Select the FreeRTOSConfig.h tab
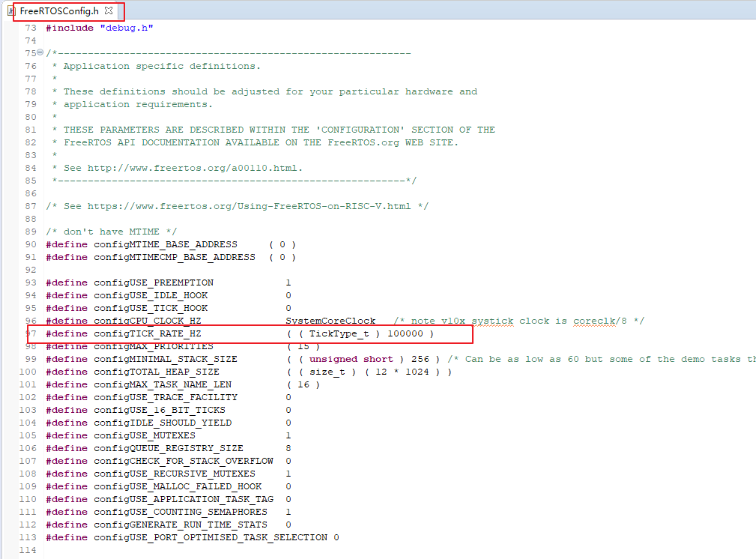The image size is (756, 559). [58, 11]
